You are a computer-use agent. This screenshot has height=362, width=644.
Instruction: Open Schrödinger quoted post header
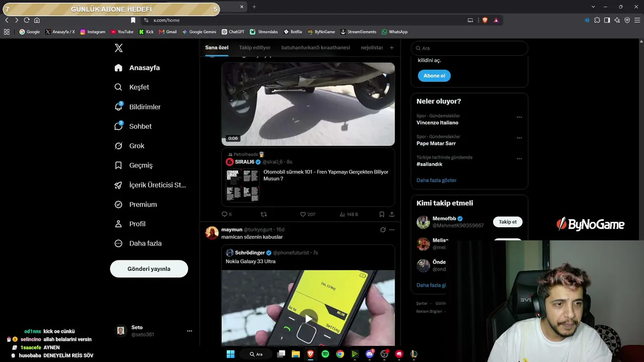272,252
